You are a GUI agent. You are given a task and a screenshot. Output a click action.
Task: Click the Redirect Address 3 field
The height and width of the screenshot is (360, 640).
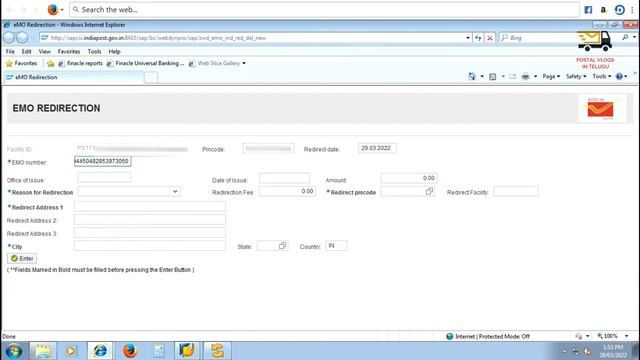(149, 233)
